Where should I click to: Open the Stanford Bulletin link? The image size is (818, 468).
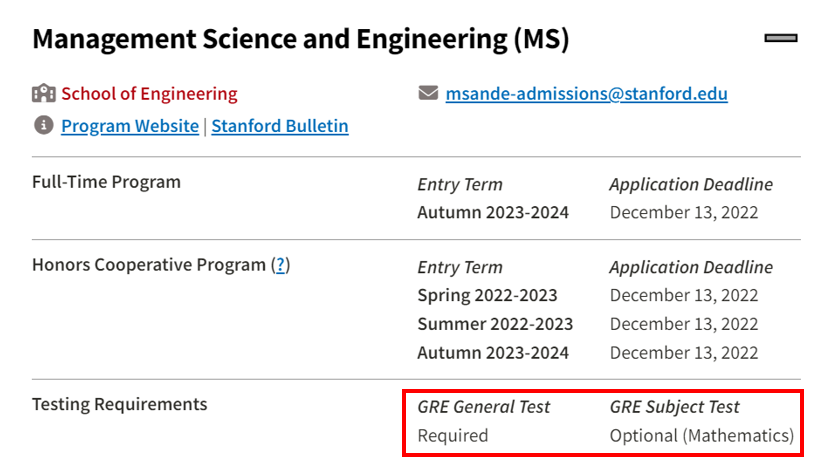pos(280,126)
